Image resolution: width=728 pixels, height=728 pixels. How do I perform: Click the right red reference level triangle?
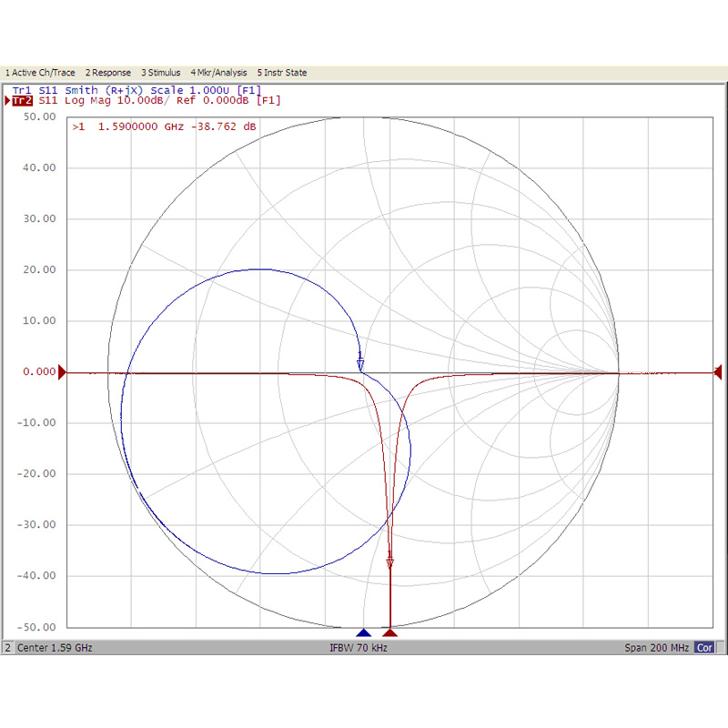(x=718, y=372)
